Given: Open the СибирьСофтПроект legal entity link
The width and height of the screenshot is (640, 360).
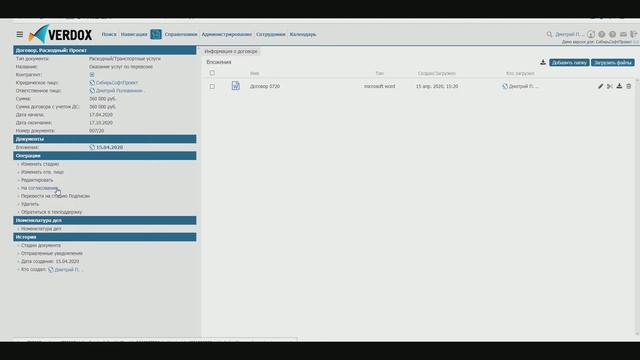Looking at the screenshot, I should (x=117, y=83).
